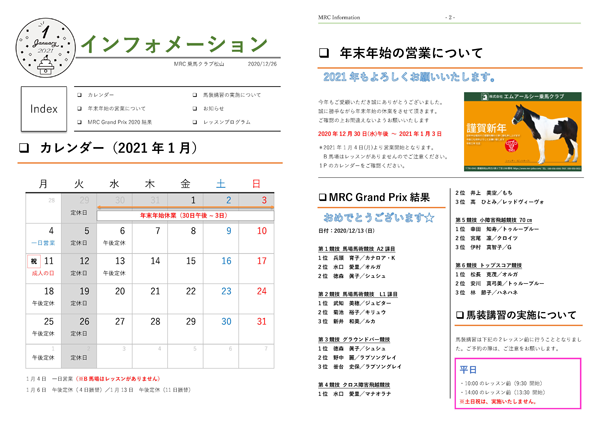This screenshot has width=600, height=424.
Task: Select red calendar date 10
Action: pyautogui.click(x=262, y=231)
